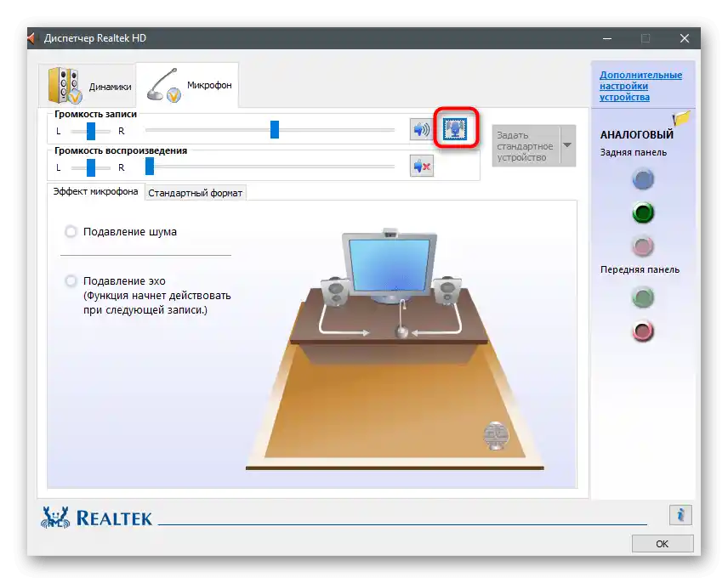Click the Передняя панель label

pyautogui.click(x=640, y=269)
